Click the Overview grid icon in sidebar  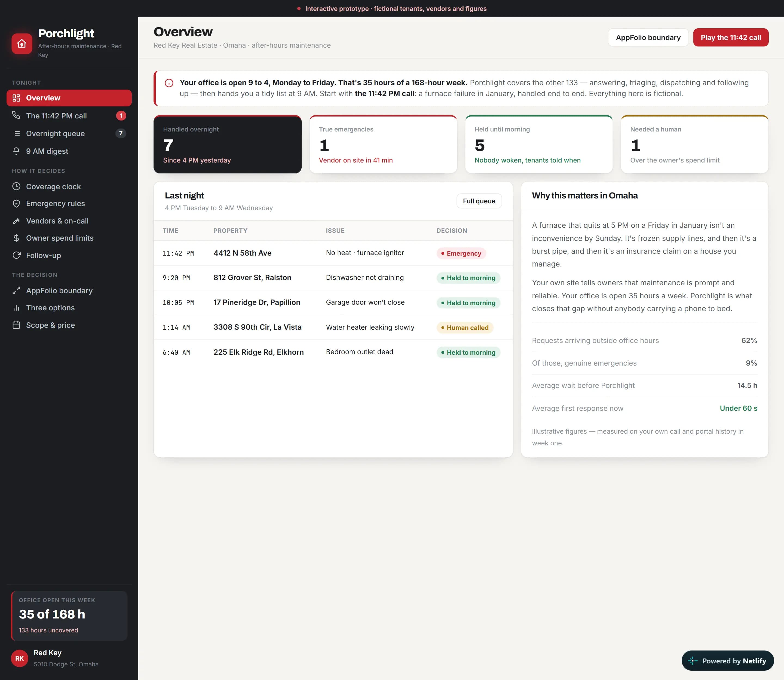click(16, 98)
